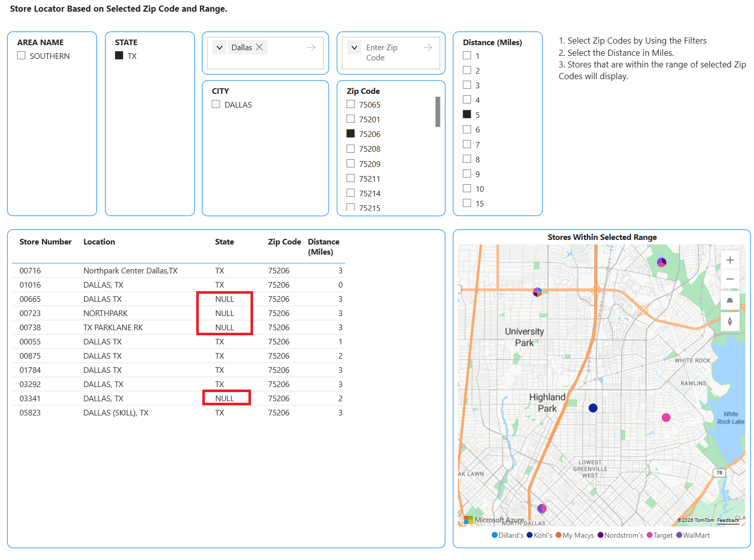
Task: Check zip code 75211
Action: [350, 178]
